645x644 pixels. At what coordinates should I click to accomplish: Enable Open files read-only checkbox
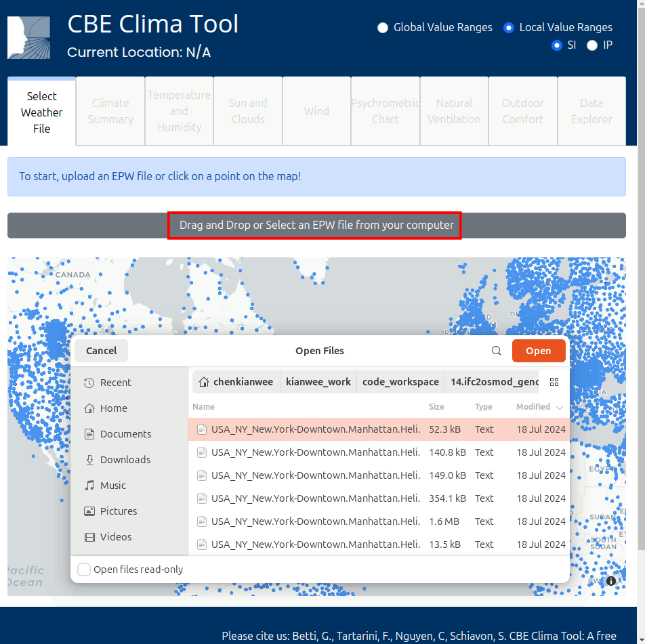point(84,570)
